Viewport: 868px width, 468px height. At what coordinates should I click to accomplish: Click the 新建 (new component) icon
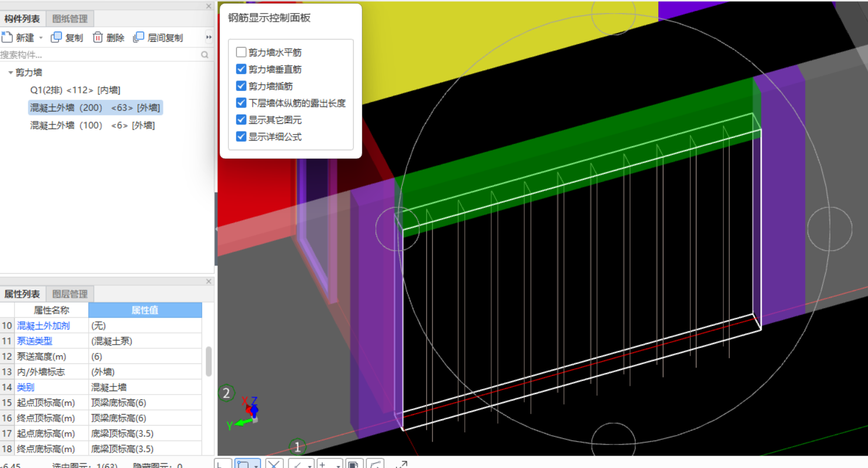[x=6, y=37]
